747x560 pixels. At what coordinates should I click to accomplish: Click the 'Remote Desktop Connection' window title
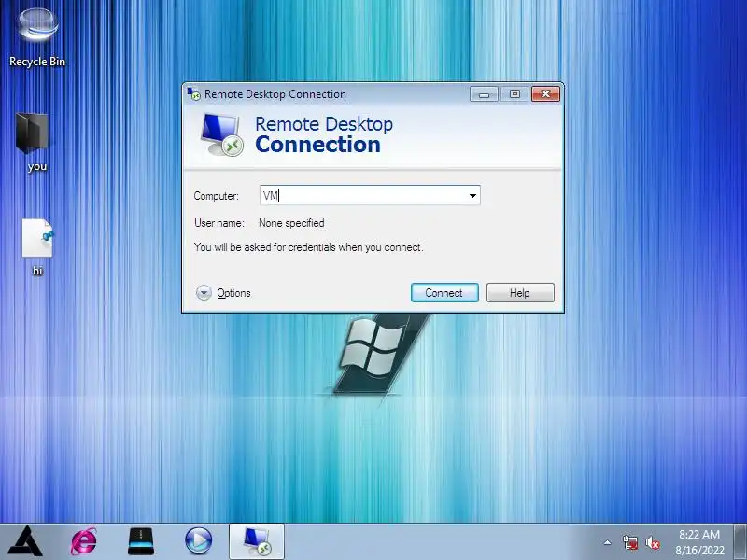coord(275,94)
